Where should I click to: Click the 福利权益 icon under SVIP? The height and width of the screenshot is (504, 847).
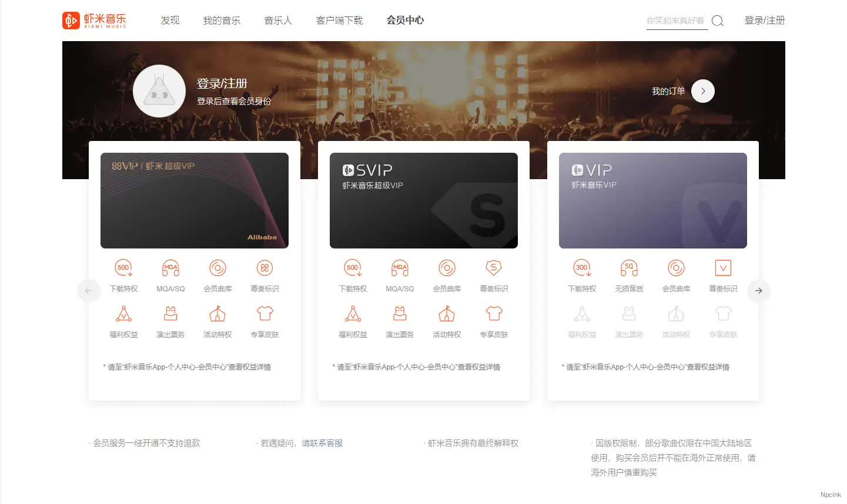point(353,314)
